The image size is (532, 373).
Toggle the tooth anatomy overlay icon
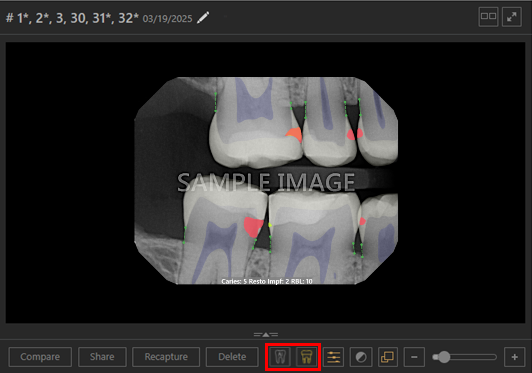click(280, 357)
